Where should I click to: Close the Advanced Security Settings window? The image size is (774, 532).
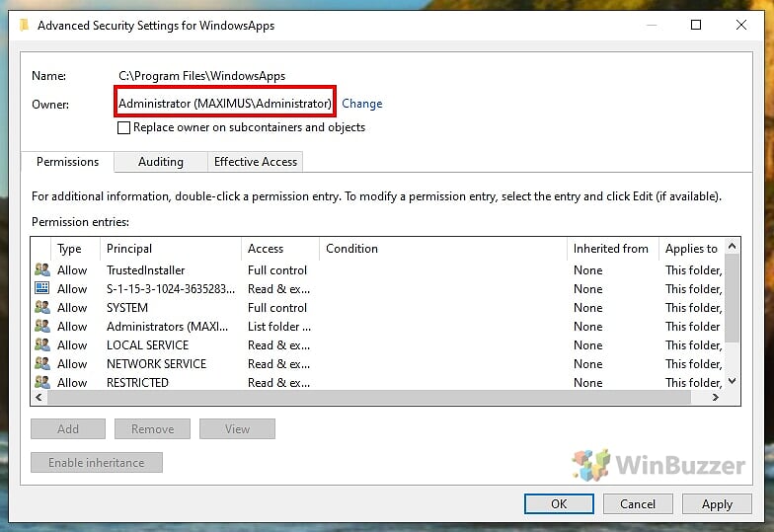740,25
